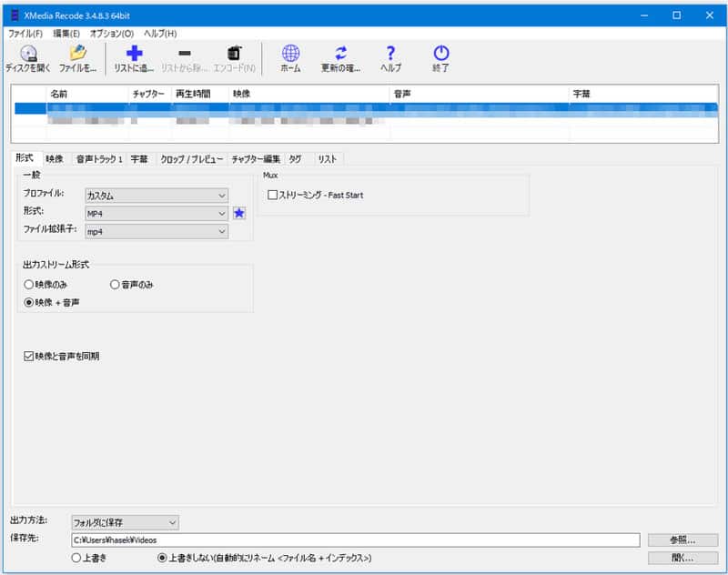
Task: Open help using the ヘルプ icon
Action: click(389, 57)
